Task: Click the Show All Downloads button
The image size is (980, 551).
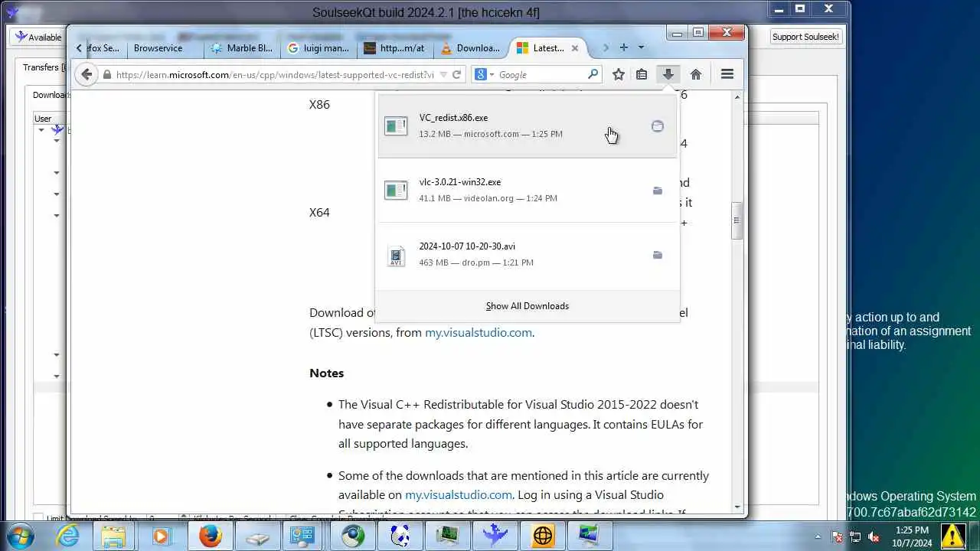Action: pos(528,306)
